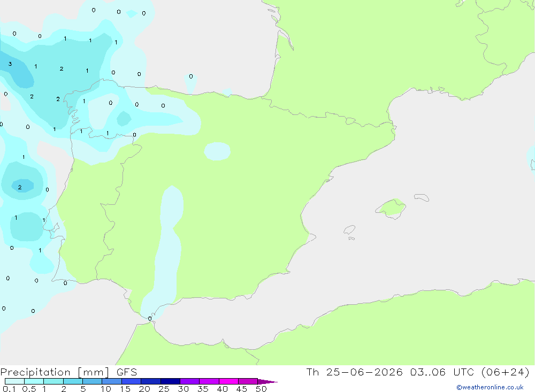The height and width of the screenshot is (392, 535).
Task: Click the purple arrow tip above 50 mm
Action: 267,381
